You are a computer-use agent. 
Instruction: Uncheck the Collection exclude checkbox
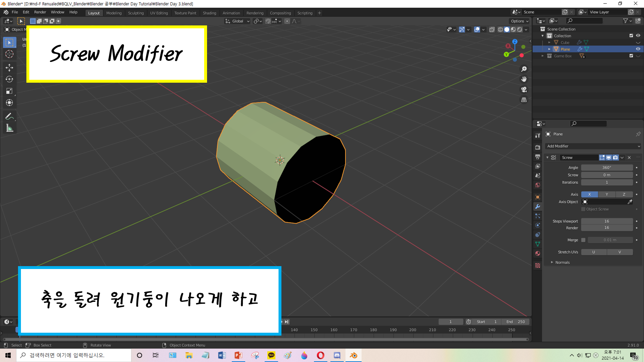click(x=631, y=36)
